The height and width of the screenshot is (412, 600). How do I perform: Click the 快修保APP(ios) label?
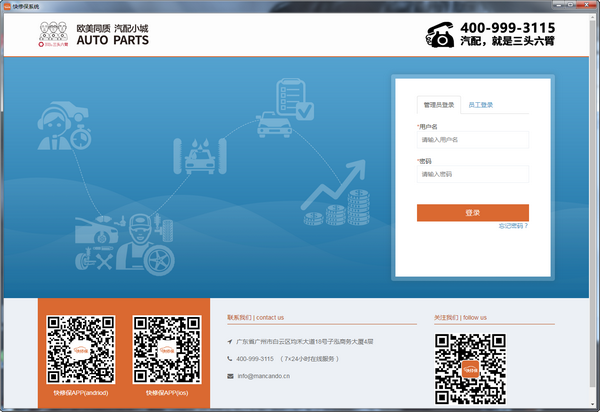[167, 393]
